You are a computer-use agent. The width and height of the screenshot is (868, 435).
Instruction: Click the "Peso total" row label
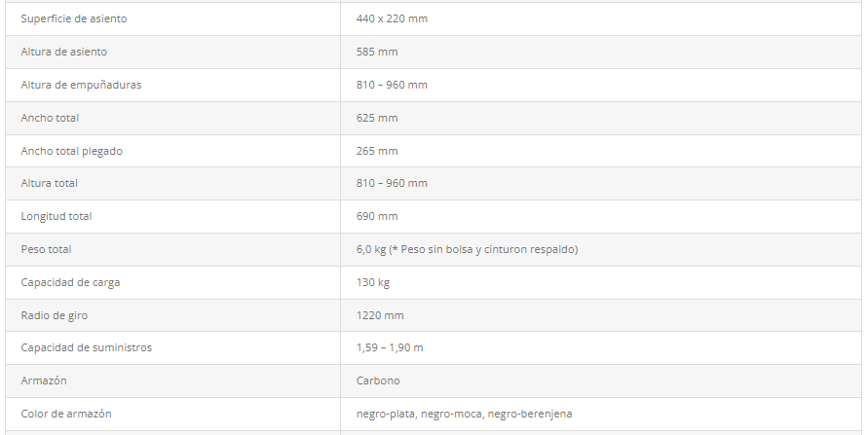47,249
